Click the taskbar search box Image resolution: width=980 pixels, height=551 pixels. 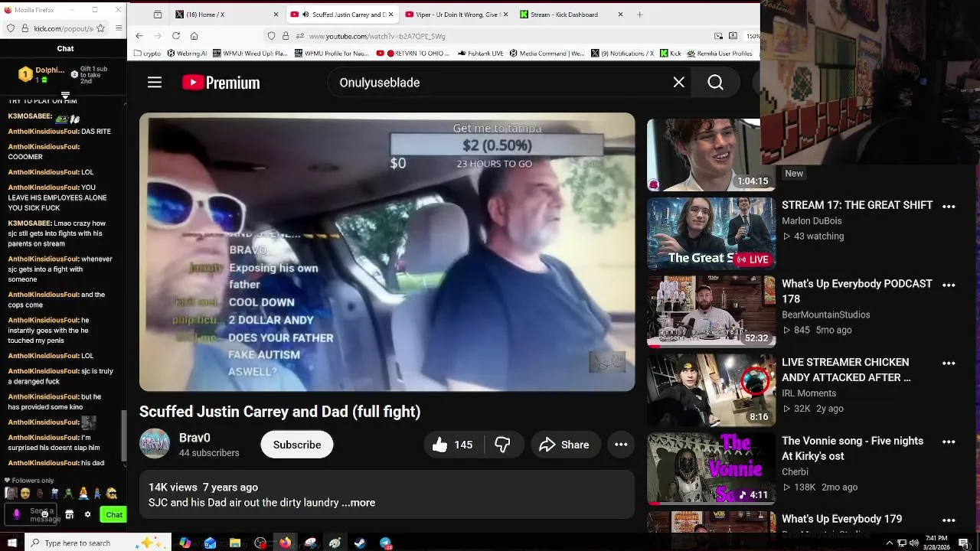pos(100,543)
